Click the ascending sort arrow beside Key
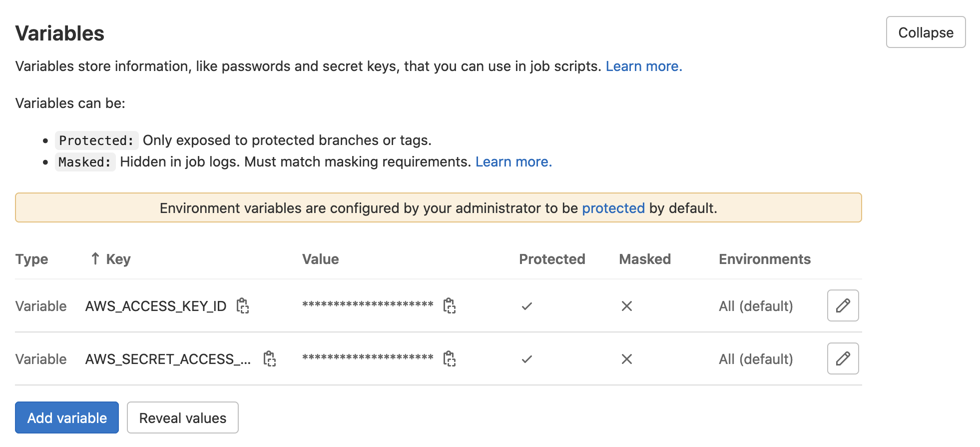This screenshot has height=447, width=980. tap(94, 258)
